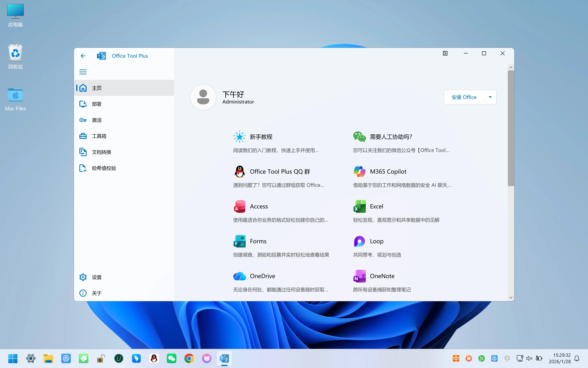Open 文档转换 from sidebar

(x=101, y=152)
